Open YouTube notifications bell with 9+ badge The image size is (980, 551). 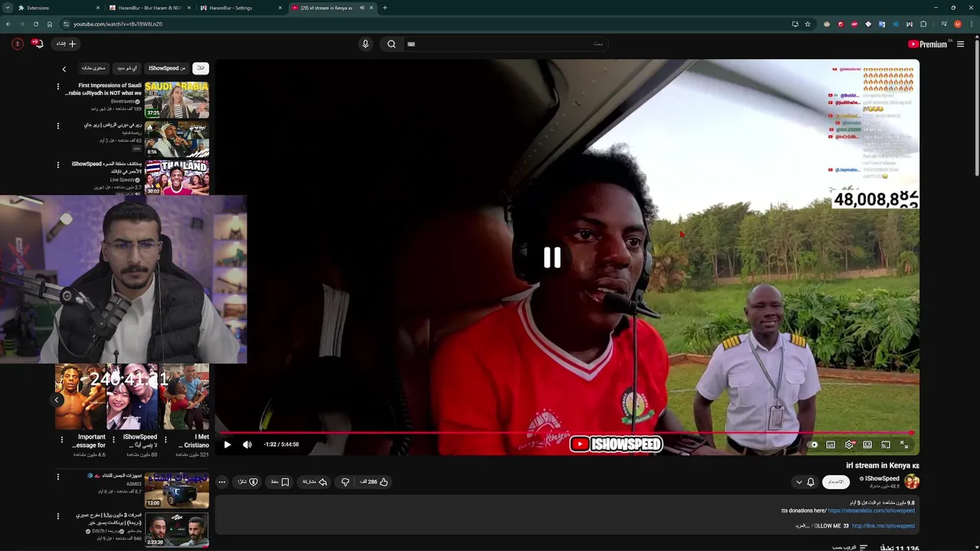click(38, 44)
